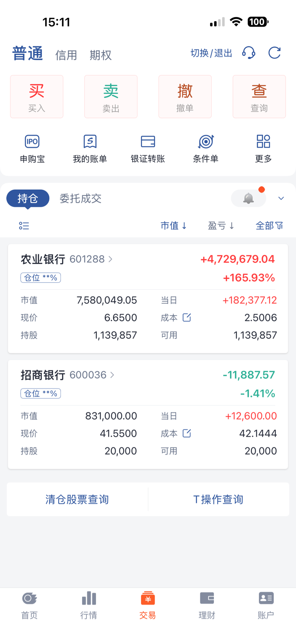Go to the 行情 market tab
296x644 pixels.
click(89, 605)
